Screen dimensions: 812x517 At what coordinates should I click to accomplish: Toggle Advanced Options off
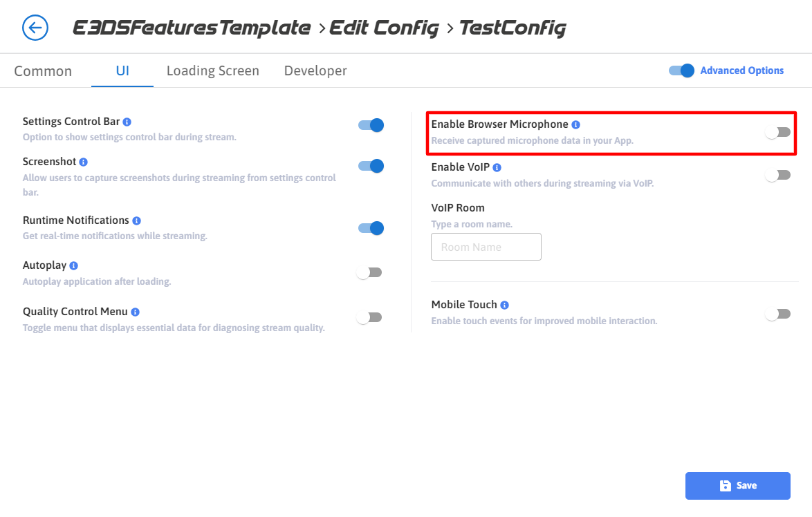681,70
